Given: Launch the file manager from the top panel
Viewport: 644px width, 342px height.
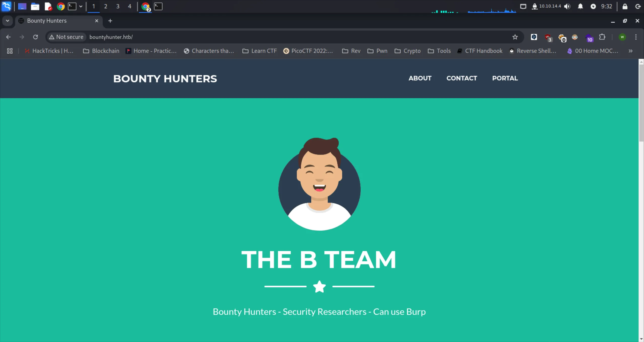Looking at the screenshot, I should click(35, 6).
